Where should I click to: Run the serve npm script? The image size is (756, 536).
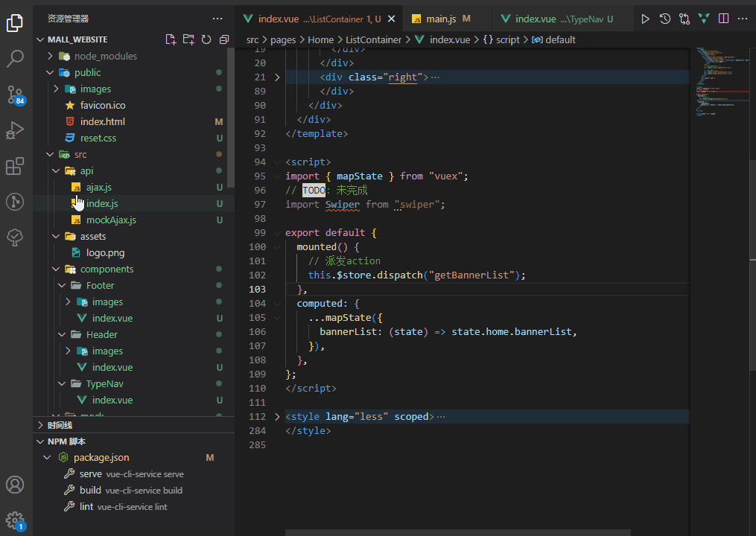pos(90,474)
